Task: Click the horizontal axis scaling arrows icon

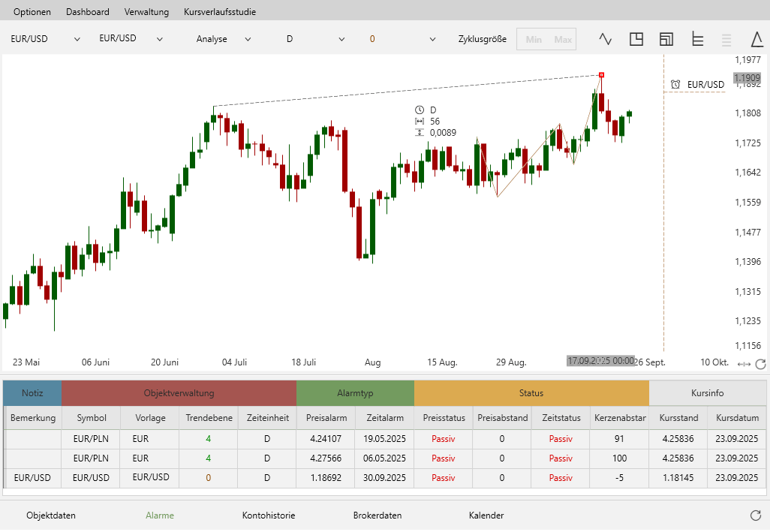Action: (744, 364)
